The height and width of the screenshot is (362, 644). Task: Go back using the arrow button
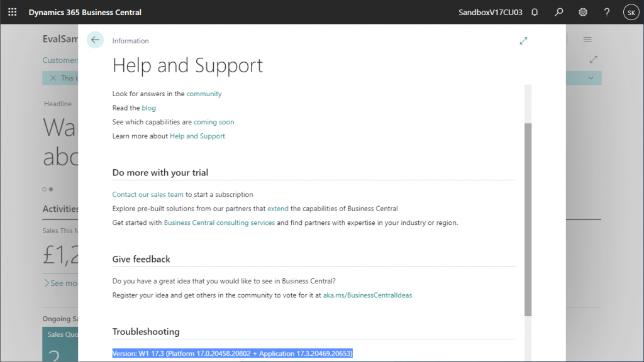[95, 40]
